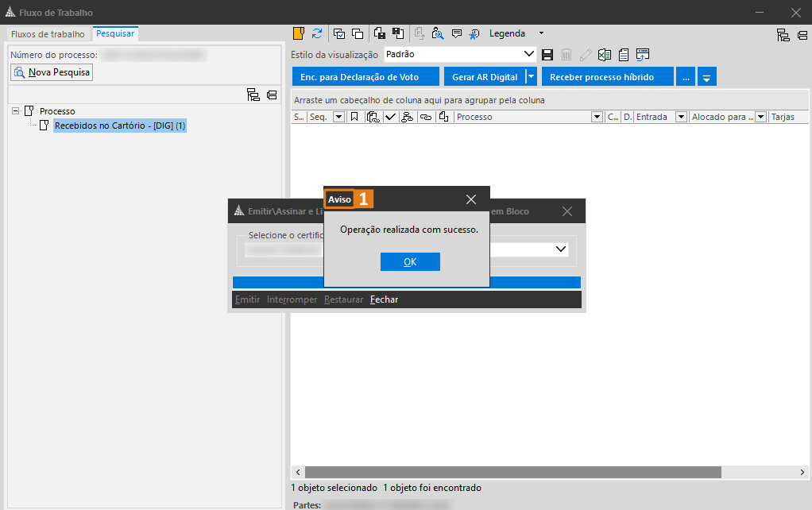812x510 pixels.
Task: Click the chain link column header icon
Action: pyautogui.click(x=426, y=117)
